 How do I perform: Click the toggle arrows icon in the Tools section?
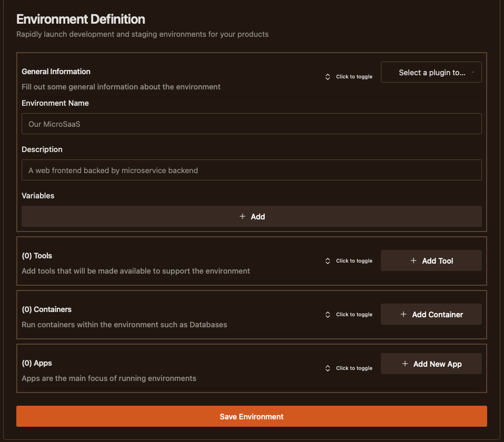[x=328, y=260]
